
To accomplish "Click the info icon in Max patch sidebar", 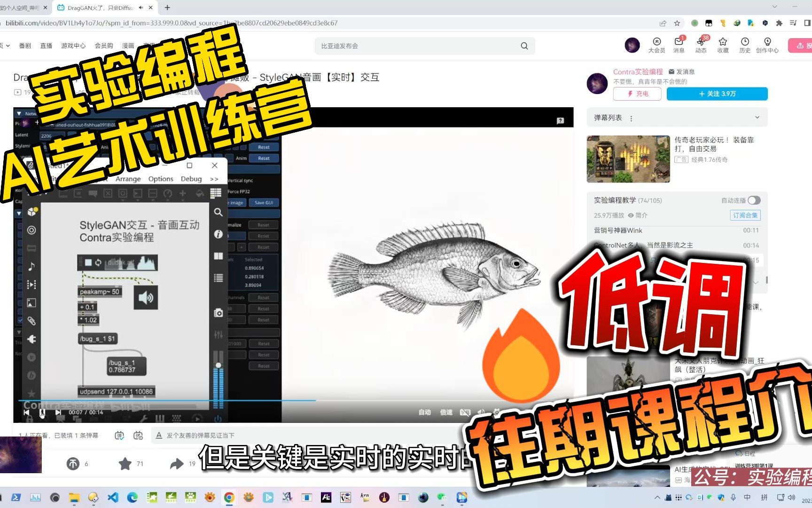I will point(219,234).
